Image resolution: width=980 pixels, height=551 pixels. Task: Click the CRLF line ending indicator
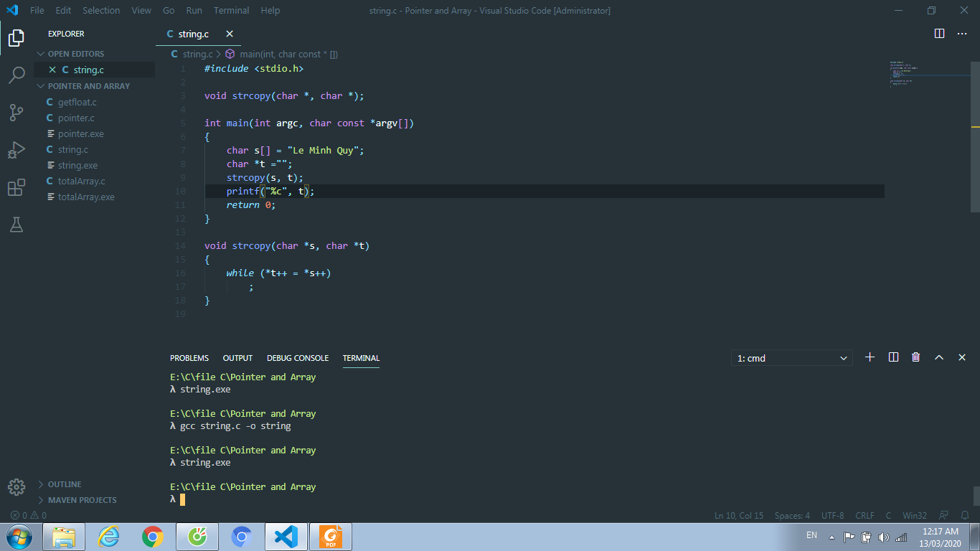coord(864,515)
